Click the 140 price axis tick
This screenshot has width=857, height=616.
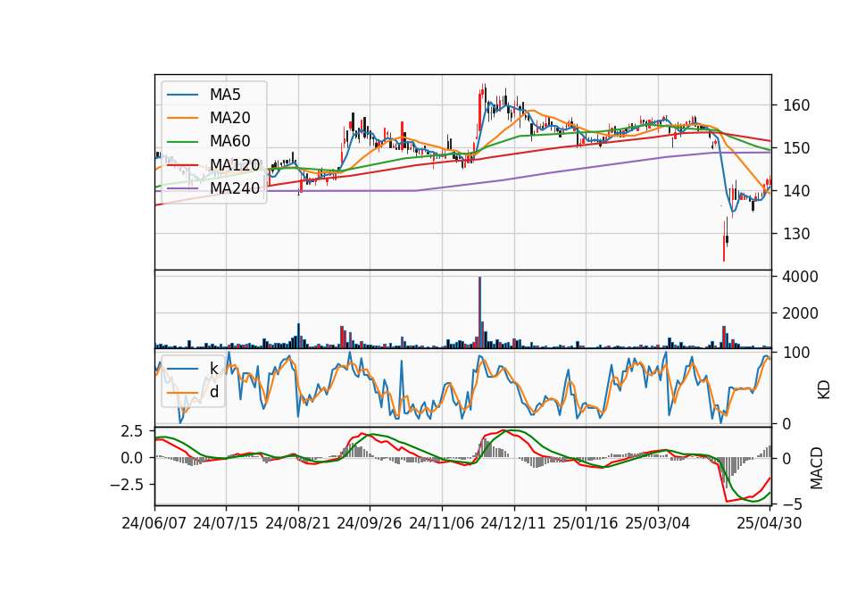(795, 191)
